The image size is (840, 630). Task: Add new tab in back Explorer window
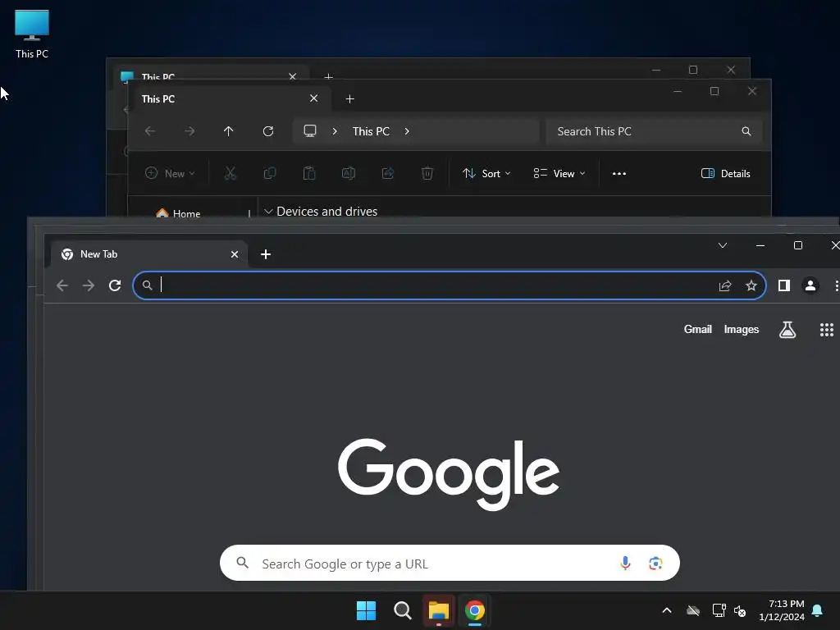[328, 76]
